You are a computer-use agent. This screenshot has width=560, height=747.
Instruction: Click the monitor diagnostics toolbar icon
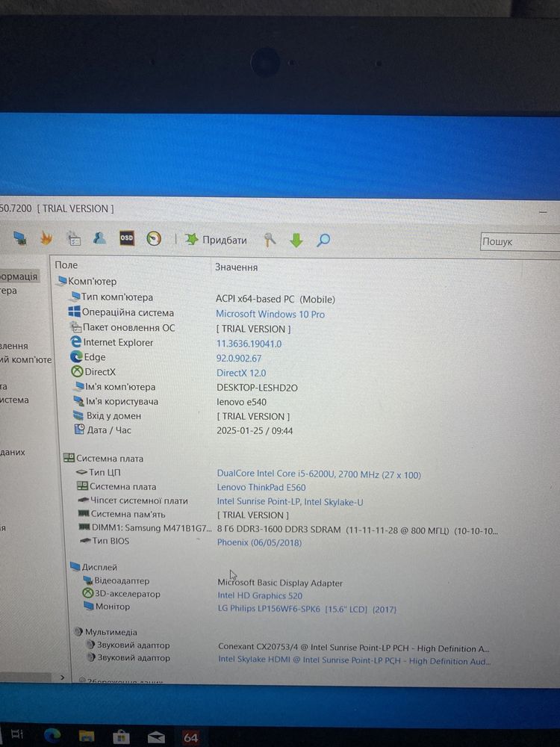click(19, 238)
